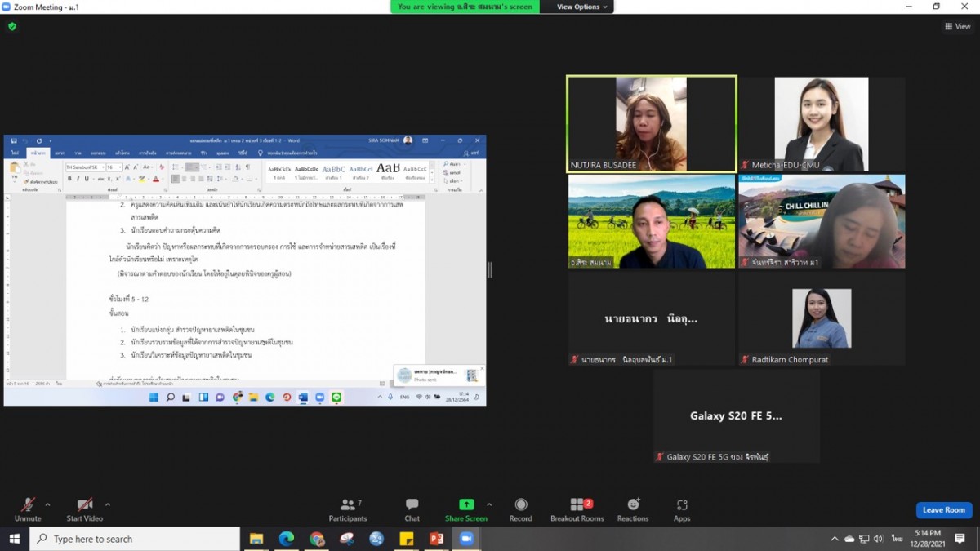Screen dimensions: 980x551
Task: Expand video options arrow beside Start Video
Action: (x=108, y=504)
